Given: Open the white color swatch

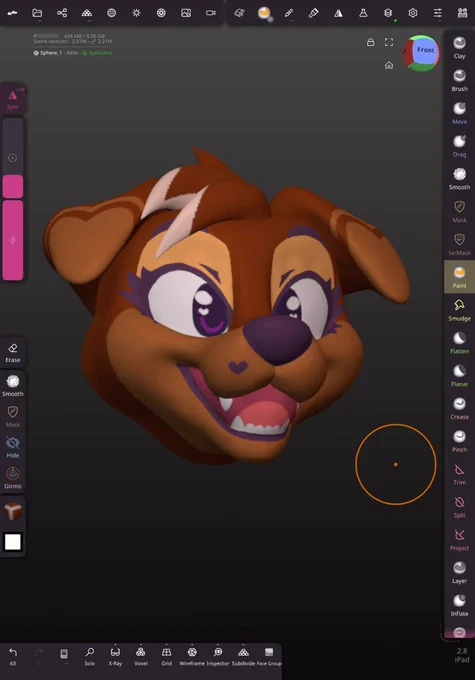Looking at the screenshot, I should click(13, 542).
